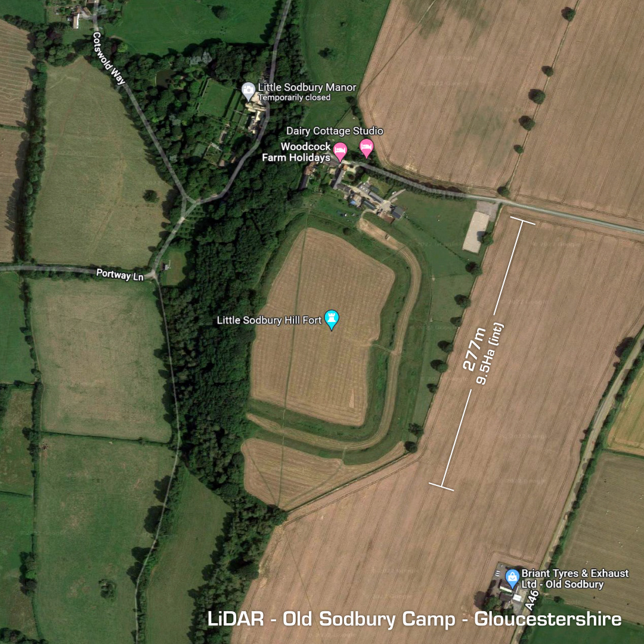Click the Little Sodbury Manor camera pin
The height and width of the screenshot is (644, 644).
coord(248,91)
